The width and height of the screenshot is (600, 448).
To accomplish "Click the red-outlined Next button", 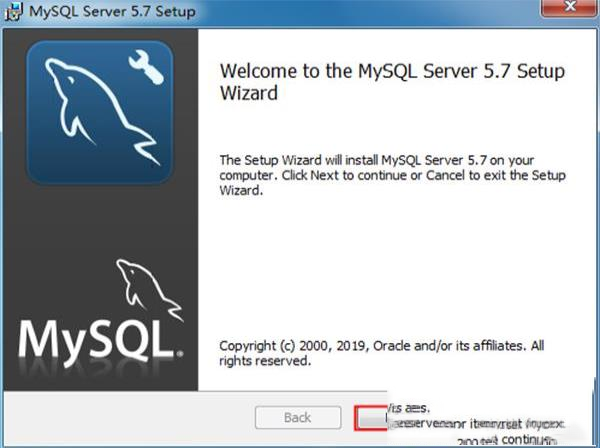I will pos(370,418).
